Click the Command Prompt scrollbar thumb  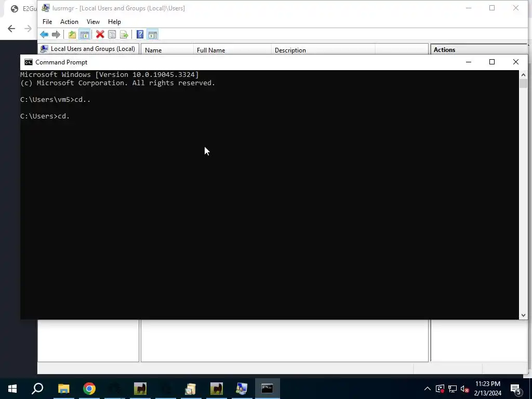pos(523,84)
